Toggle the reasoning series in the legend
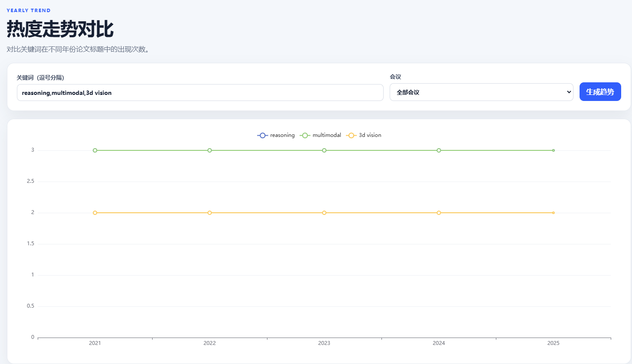This screenshot has height=364, width=632. (x=276, y=135)
